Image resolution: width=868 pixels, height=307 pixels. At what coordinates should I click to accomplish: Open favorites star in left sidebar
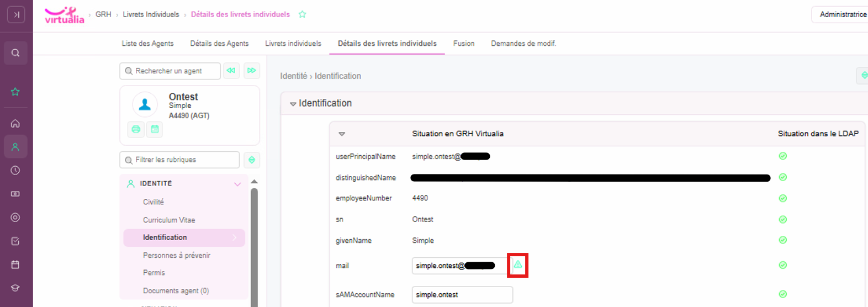pos(15,92)
